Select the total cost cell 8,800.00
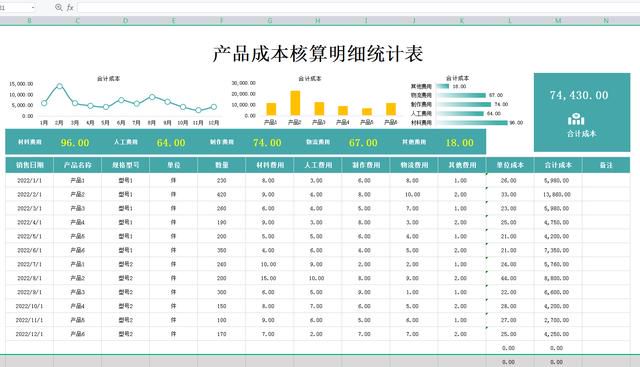Image resolution: width=640 pixels, height=367 pixels. (557, 278)
